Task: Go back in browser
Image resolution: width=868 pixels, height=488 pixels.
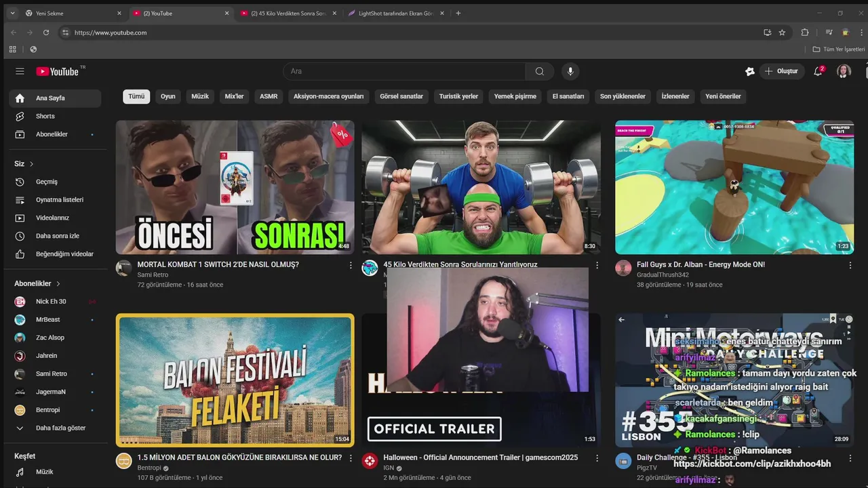Action: coord(12,32)
